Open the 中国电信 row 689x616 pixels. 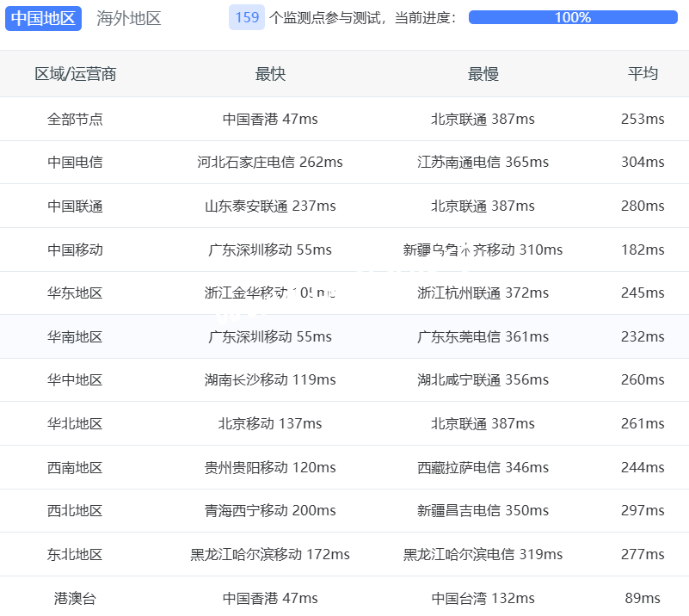[75, 162]
